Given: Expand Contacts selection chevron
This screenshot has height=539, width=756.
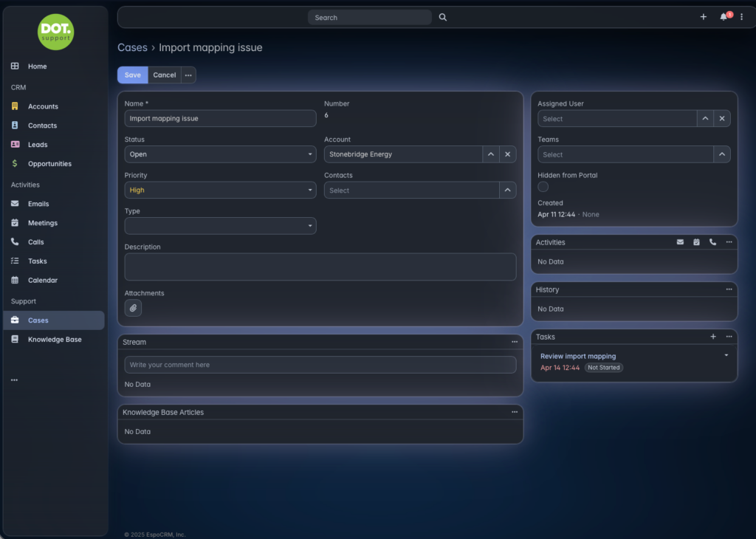Looking at the screenshot, I should click(508, 190).
